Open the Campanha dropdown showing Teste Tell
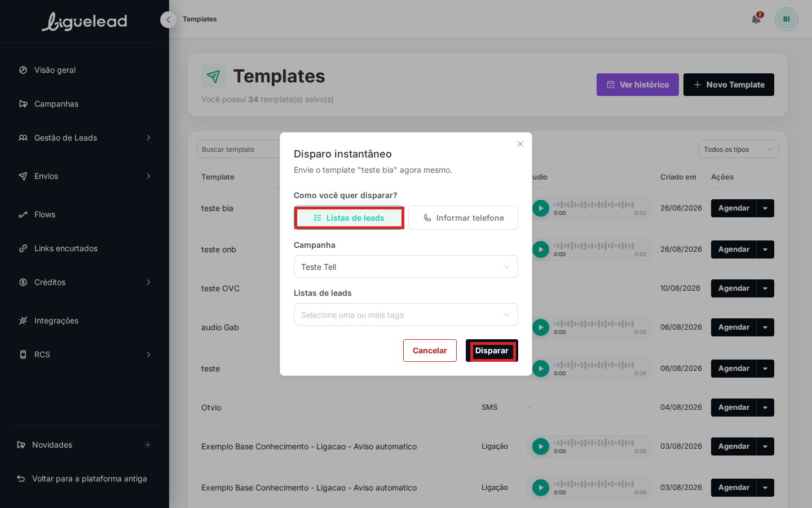 pos(406,266)
